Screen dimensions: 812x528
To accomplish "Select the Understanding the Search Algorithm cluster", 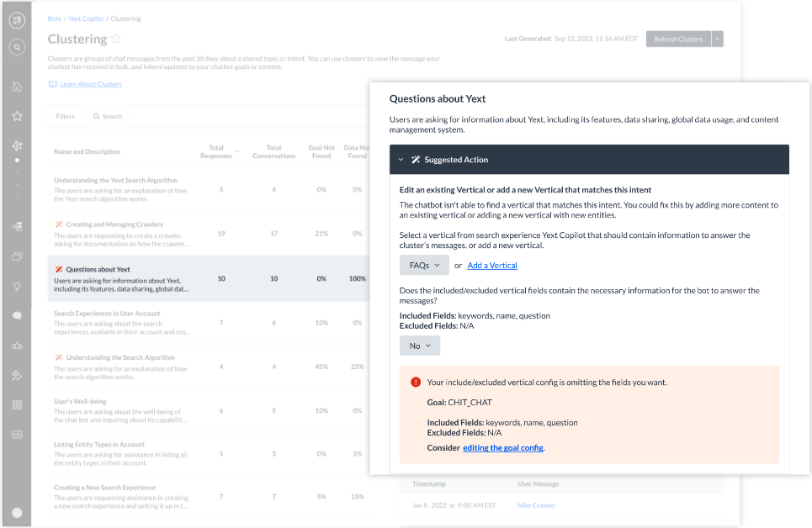I will coord(208,367).
